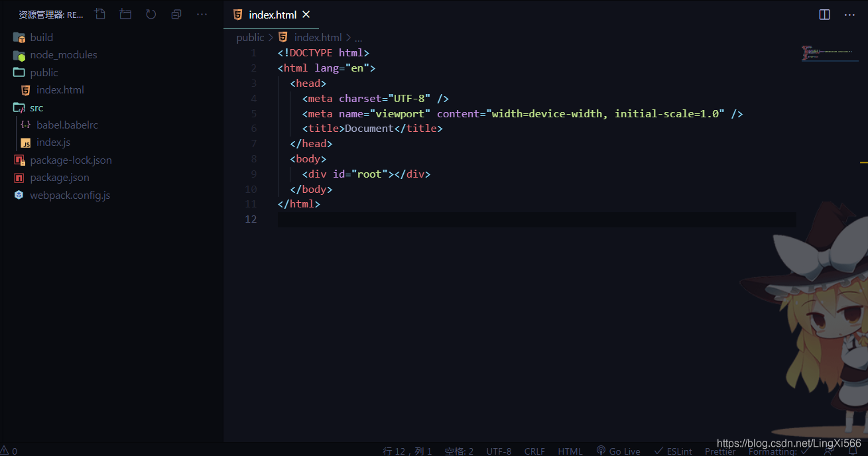Click the package-lock.json lock icon
The width and height of the screenshot is (868, 456).
point(19,160)
